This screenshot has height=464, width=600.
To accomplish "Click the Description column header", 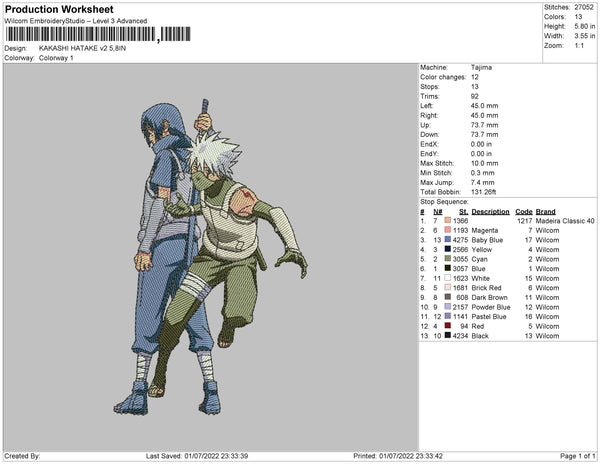I will tap(490, 212).
